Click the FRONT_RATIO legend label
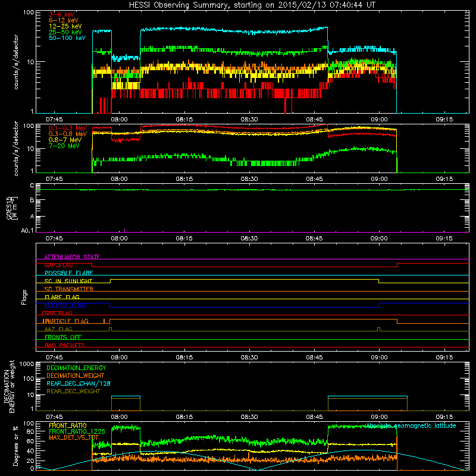476x476 pixels. (68, 426)
